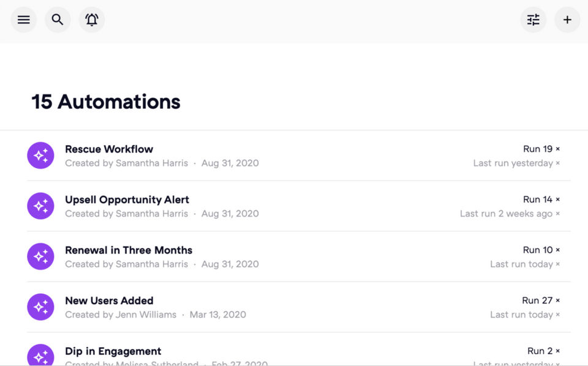Click Created by Jenn Williams text
588x366 pixels.
click(121, 315)
